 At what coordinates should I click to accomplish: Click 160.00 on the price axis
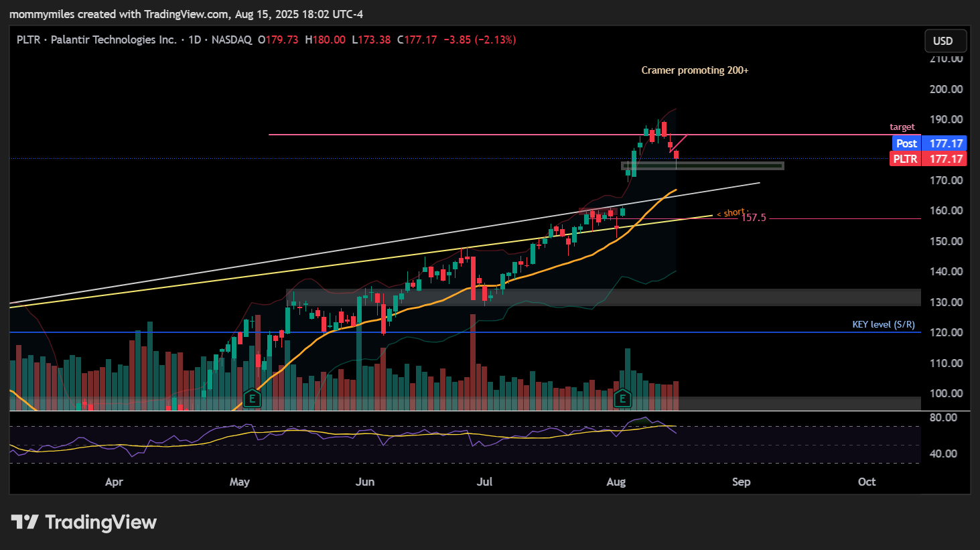[946, 210]
